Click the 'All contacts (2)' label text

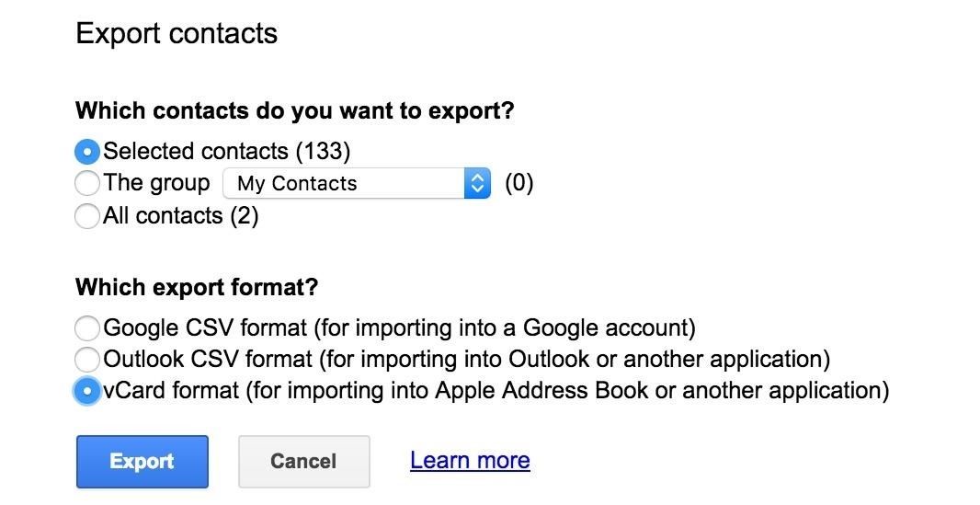click(x=181, y=216)
